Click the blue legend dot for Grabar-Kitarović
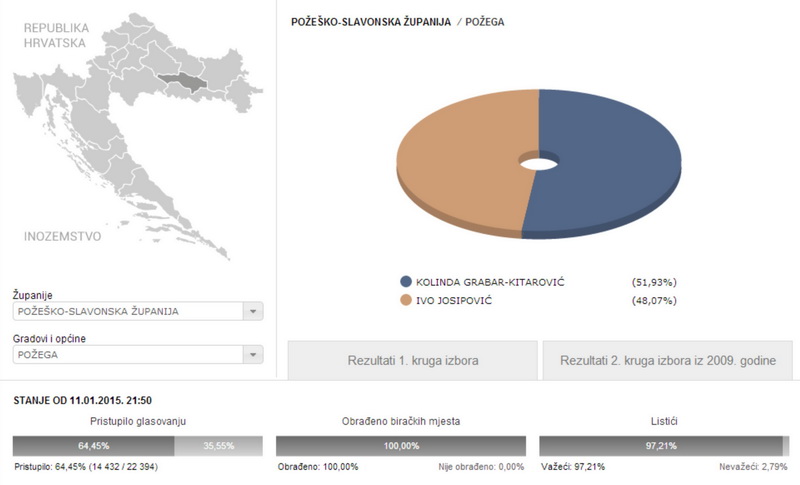Viewport: 800px width, 485px height. coord(406,282)
